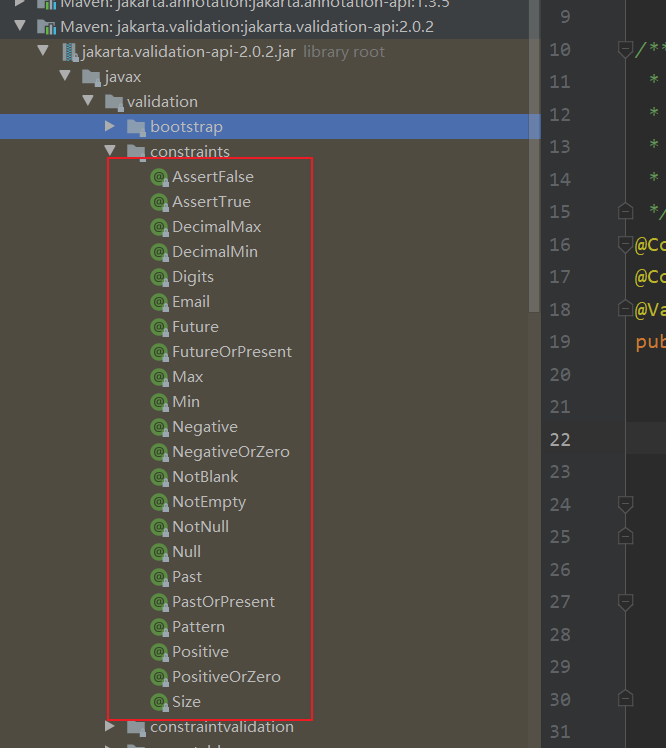Click the Digits annotation icon
Image resolution: width=666 pixels, height=748 pixels.
pos(159,277)
